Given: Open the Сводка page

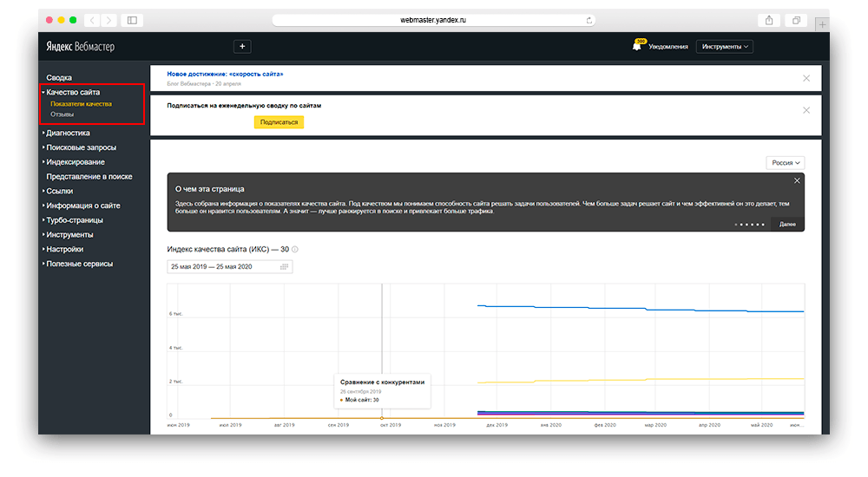Looking at the screenshot, I should pos(59,78).
